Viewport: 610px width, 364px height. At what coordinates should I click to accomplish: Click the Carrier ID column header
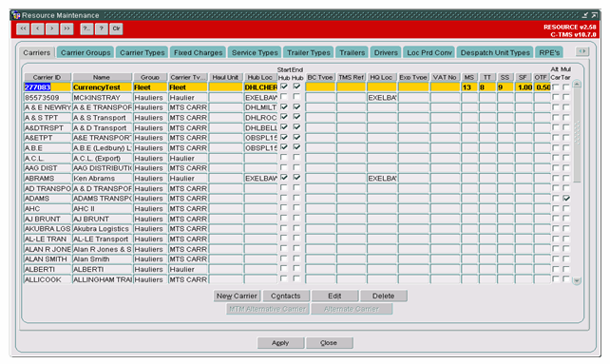(48, 78)
